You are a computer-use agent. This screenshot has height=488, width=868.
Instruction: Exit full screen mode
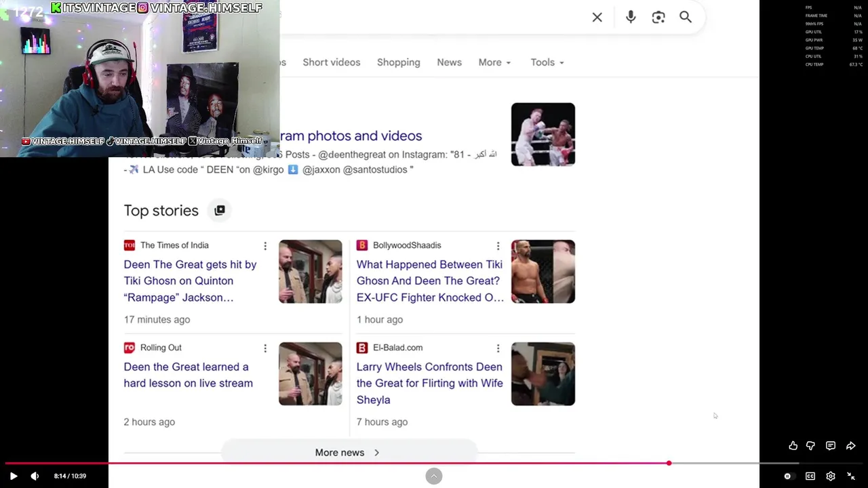(850, 476)
